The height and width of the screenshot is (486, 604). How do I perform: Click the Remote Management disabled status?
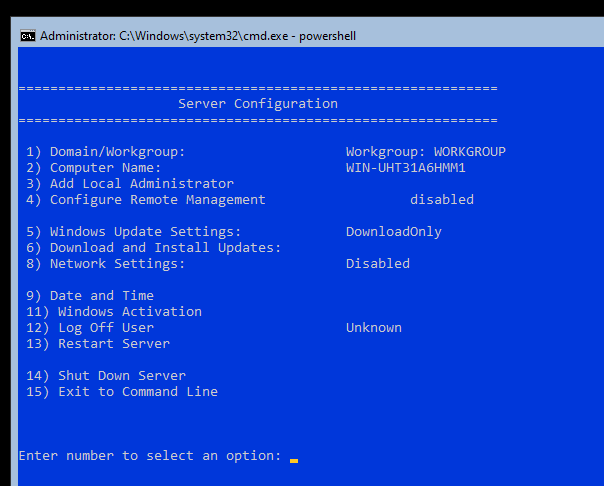442,199
